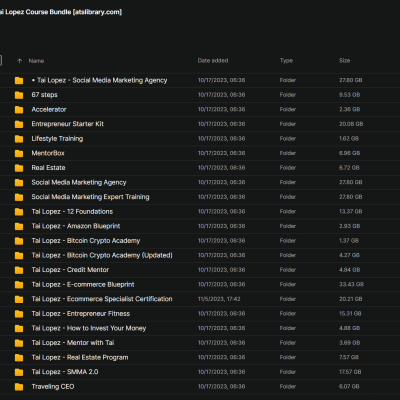Click the Real Estate folder icon
This screenshot has height=400, width=400.
[x=19, y=168]
